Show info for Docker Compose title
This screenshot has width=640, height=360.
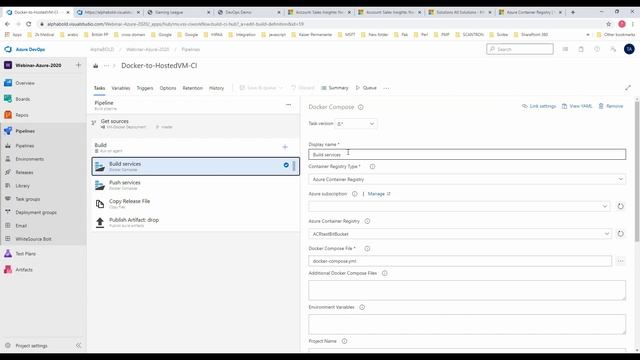point(361,107)
